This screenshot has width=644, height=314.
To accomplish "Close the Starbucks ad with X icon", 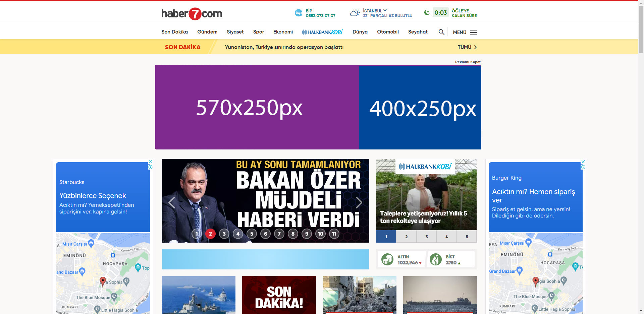I will click(x=151, y=162).
